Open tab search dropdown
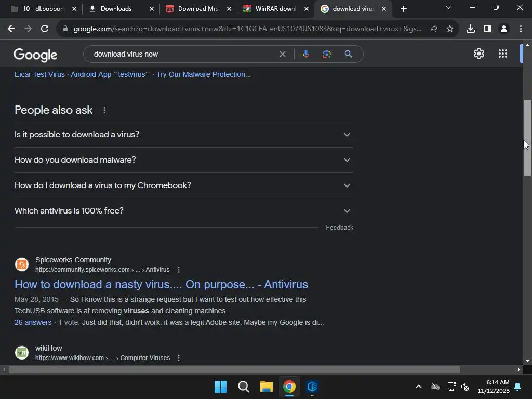 click(448, 7)
